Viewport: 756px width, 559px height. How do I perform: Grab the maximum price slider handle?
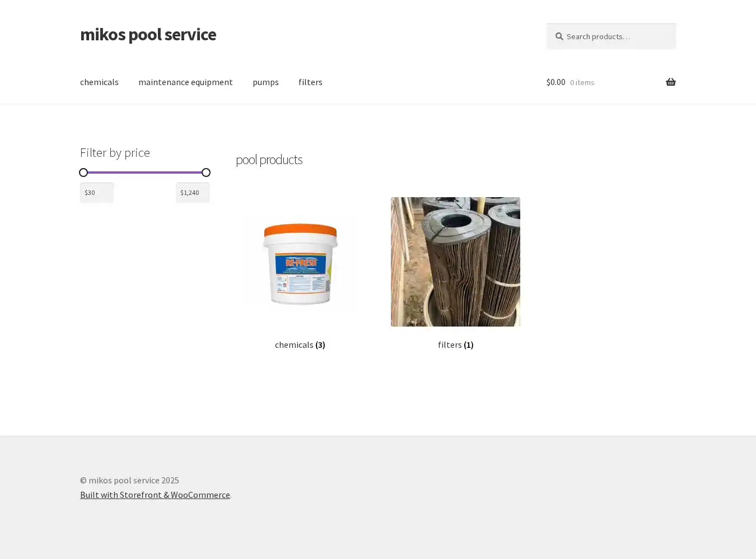coord(206,173)
